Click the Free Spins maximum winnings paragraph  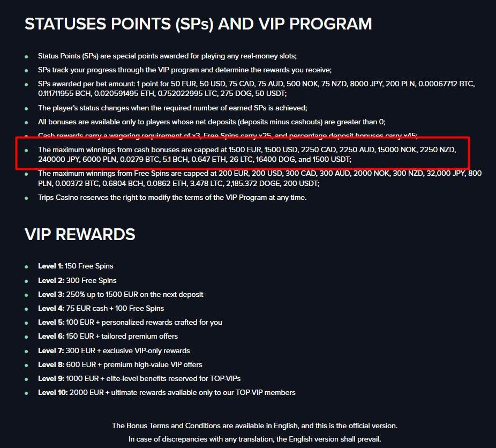[259, 178]
